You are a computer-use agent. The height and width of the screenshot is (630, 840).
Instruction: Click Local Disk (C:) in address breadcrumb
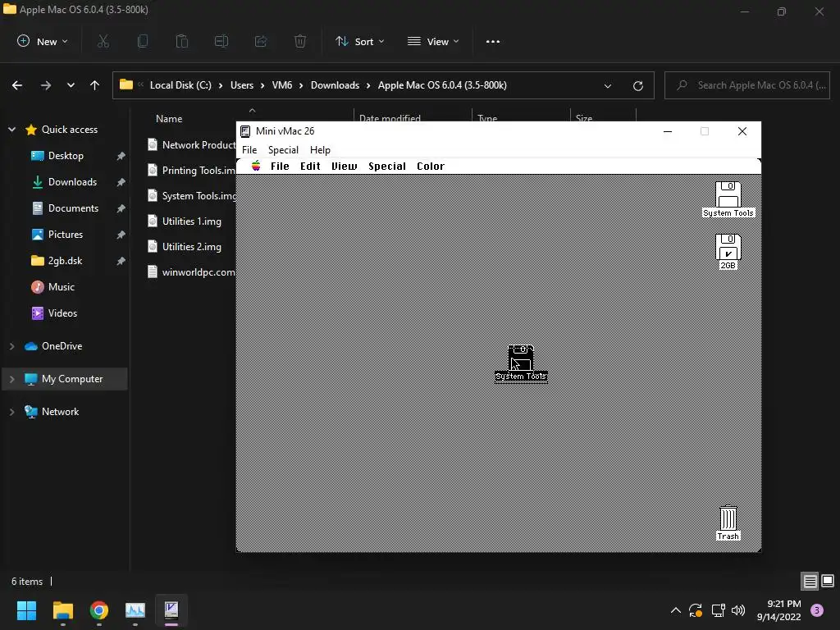[180, 85]
